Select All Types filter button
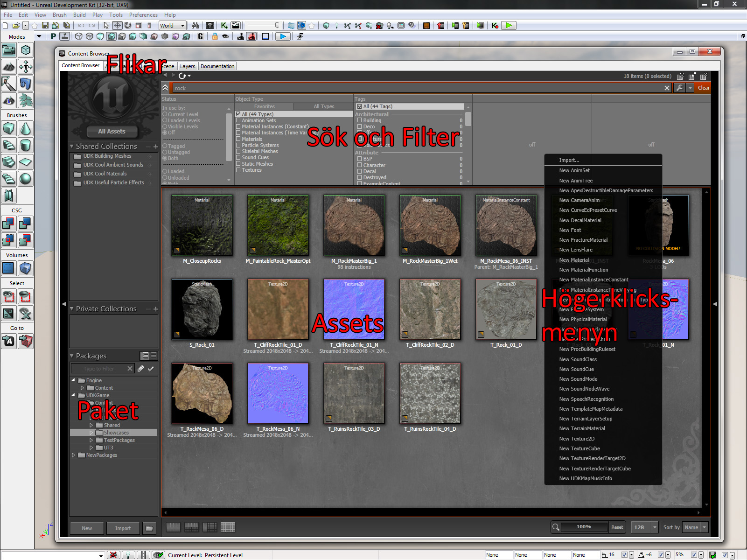747x560 pixels. 324,106
